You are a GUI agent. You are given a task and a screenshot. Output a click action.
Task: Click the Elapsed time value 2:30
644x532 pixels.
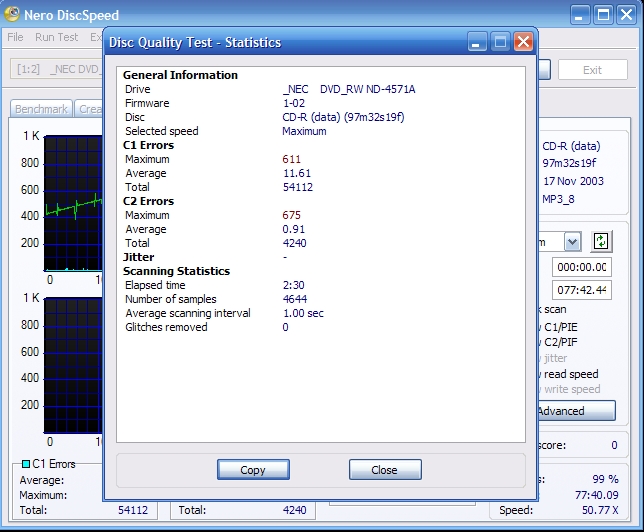pyautogui.click(x=293, y=285)
